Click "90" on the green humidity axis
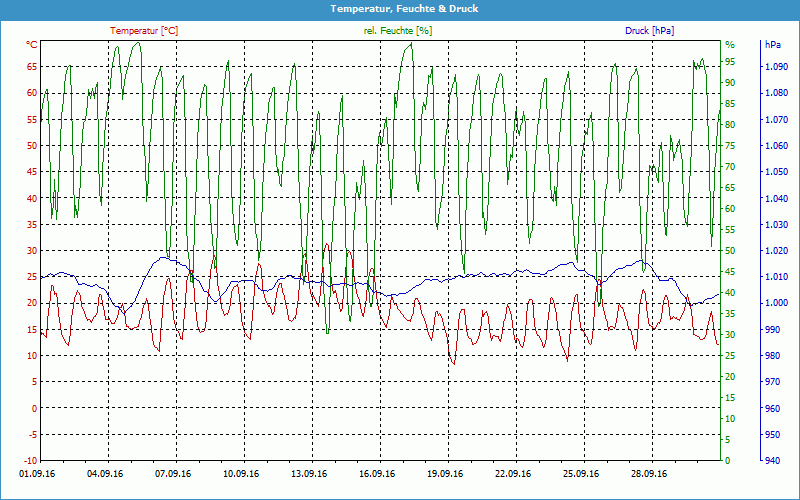Viewport: 800px width, 500px height. [730, 83]
